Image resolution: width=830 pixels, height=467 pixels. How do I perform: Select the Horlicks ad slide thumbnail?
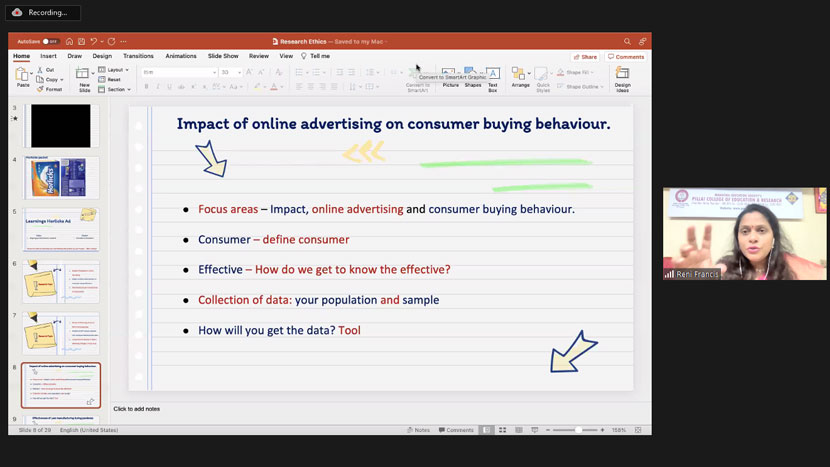pyautogui.click(x=61, y=178)
